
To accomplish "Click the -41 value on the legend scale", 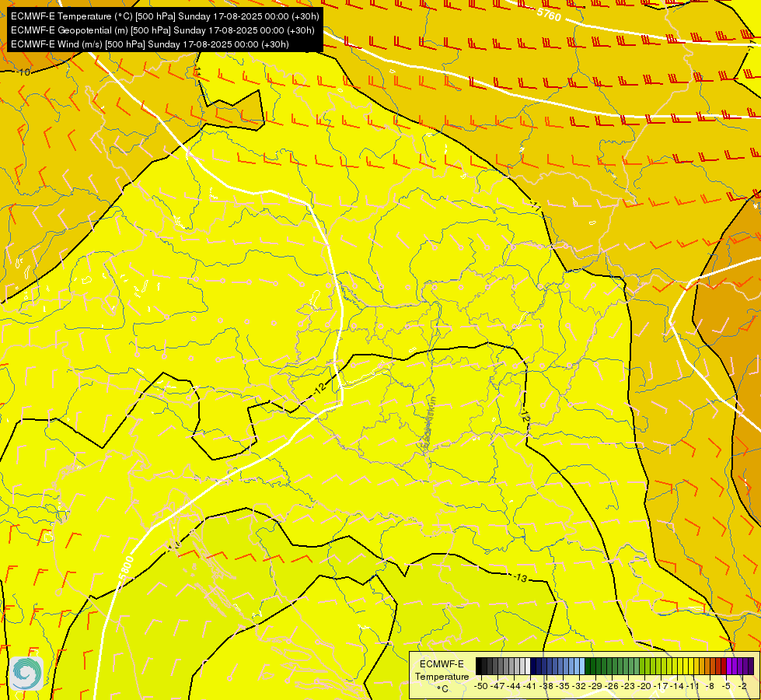I will (x=529, y=686).
